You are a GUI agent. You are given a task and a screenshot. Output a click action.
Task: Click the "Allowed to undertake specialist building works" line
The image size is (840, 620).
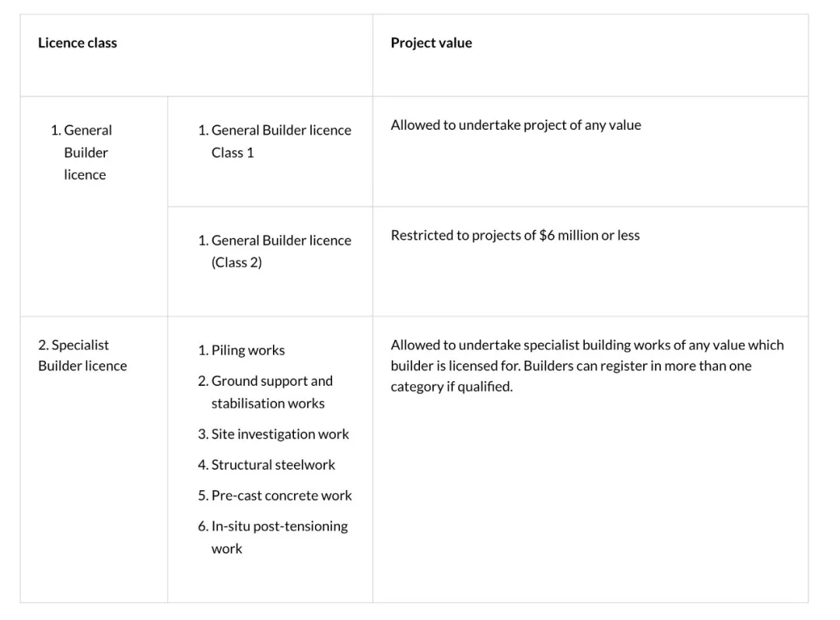click(x=586, y=345)
